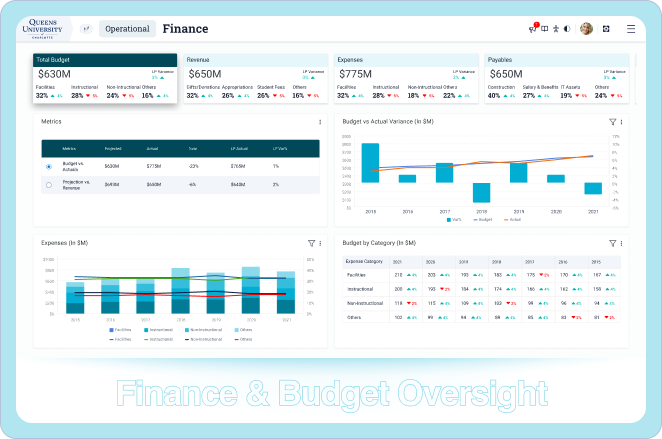Open the Revenue summary card
This screenshot has height=439, width=662.
[254, 79]
